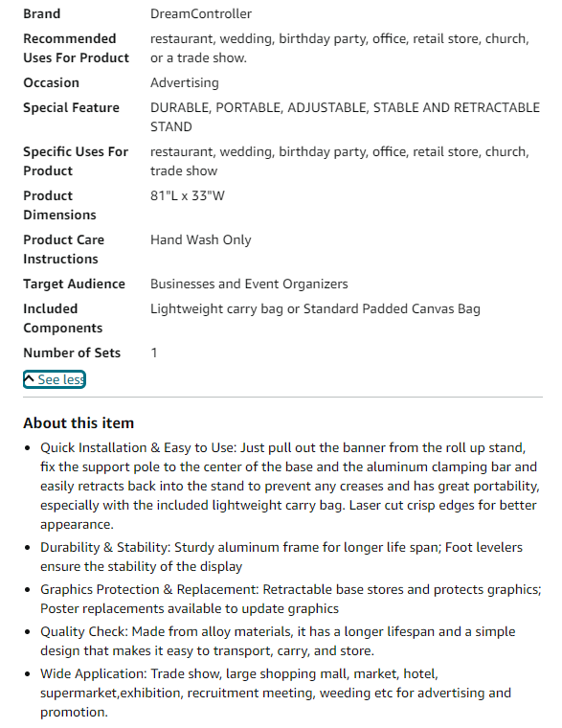Click the Advertising occasion value
The height and width of the screenshot is (728, 562).
tap(185, 83)
